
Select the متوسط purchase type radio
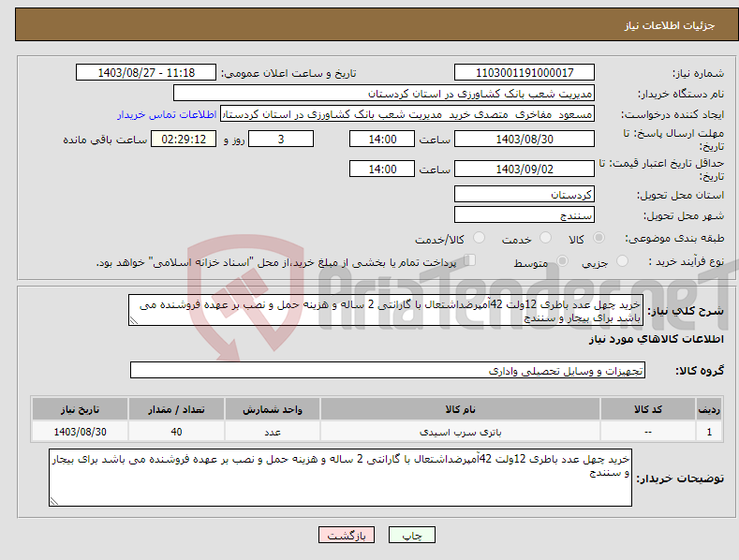click(562, 260)
